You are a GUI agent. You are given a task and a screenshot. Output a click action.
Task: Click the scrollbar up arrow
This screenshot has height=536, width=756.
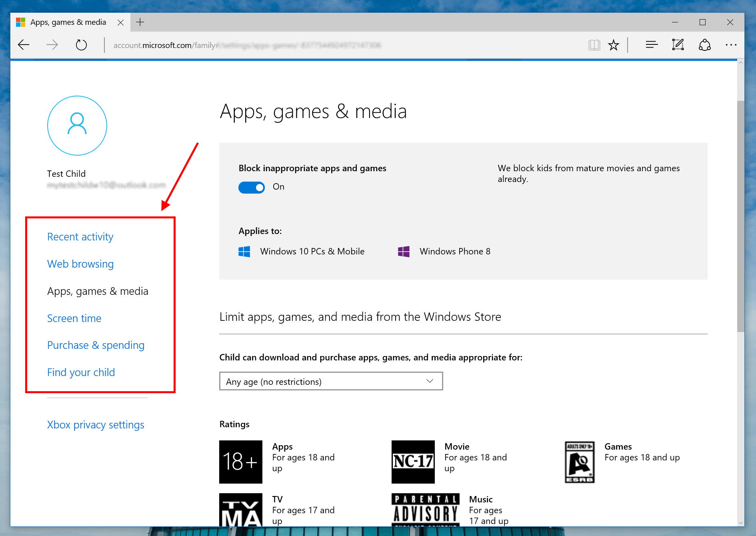point(741,63)
